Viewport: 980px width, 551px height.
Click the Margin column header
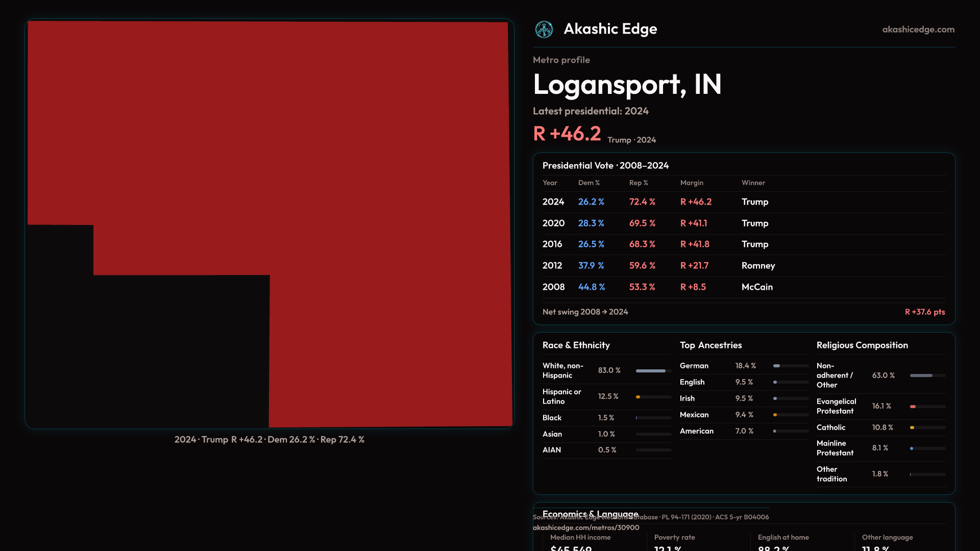click(691, 183)
